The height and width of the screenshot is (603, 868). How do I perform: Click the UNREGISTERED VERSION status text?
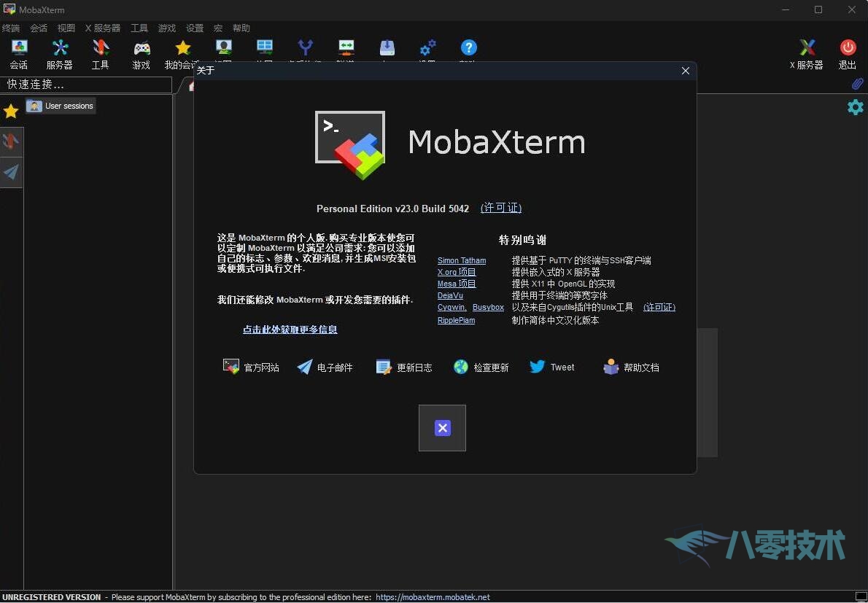tap(52, 597)
